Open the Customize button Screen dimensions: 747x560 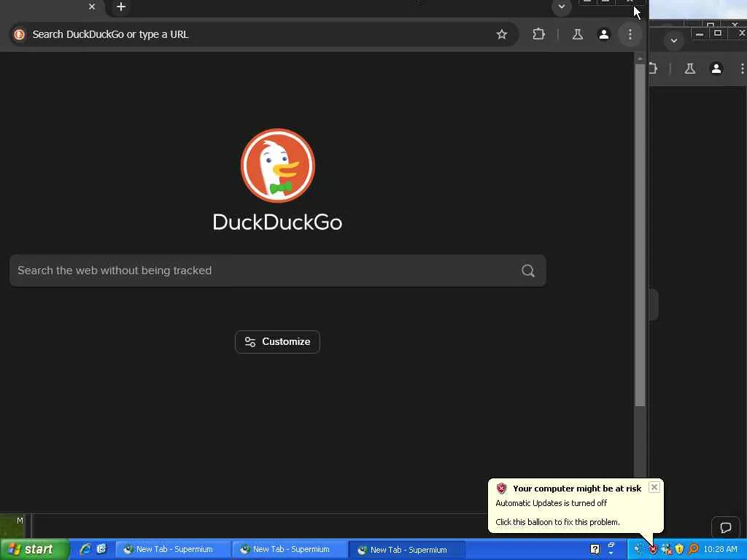[277, 342]
